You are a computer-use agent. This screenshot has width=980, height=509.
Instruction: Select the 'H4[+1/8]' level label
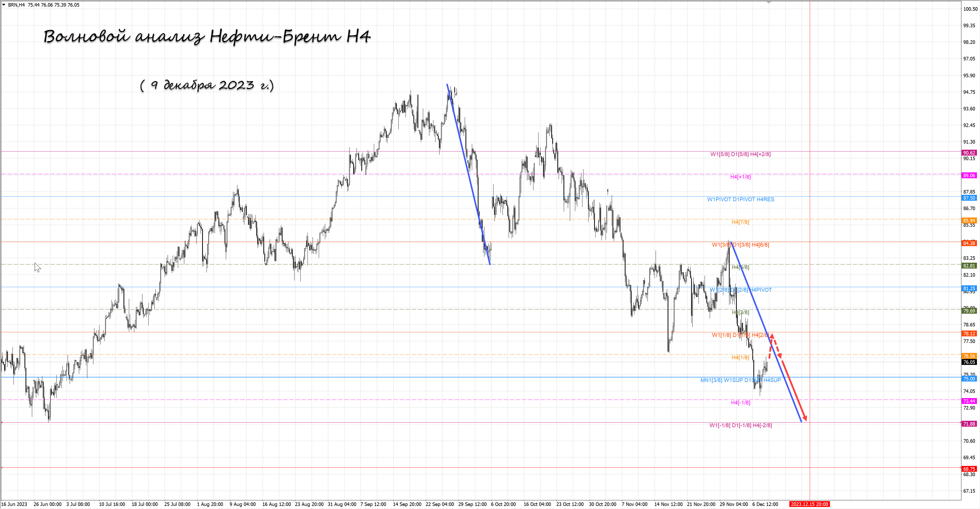click(x=740, y=177)
